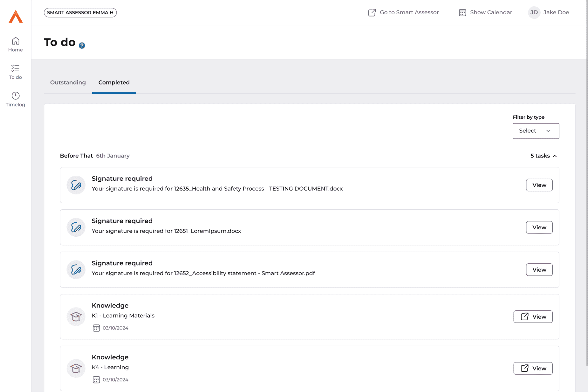
Task: View the 12651_LoremIpsum.docx signature task
Action: point(539,227)
